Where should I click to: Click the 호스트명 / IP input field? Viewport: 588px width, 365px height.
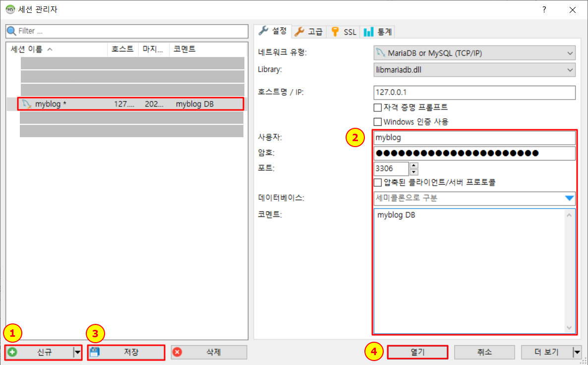point(473,93)
